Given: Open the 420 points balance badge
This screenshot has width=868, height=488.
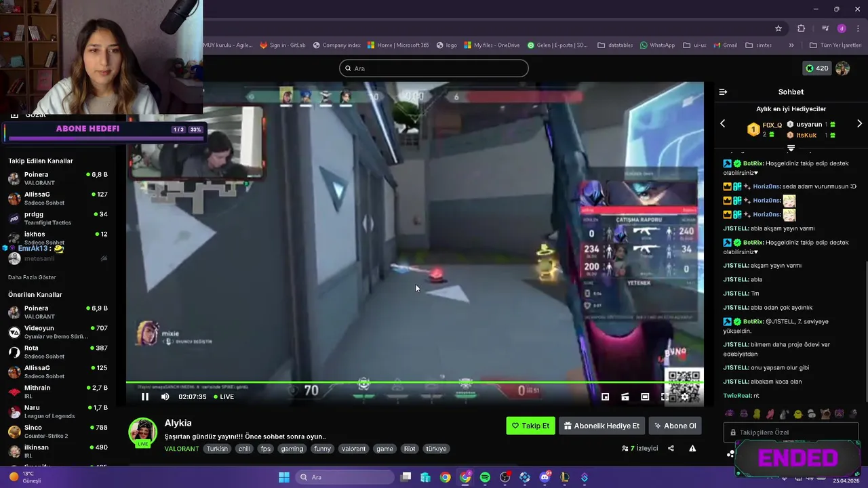Looking at the screenshot, I should tap(816, 68).
